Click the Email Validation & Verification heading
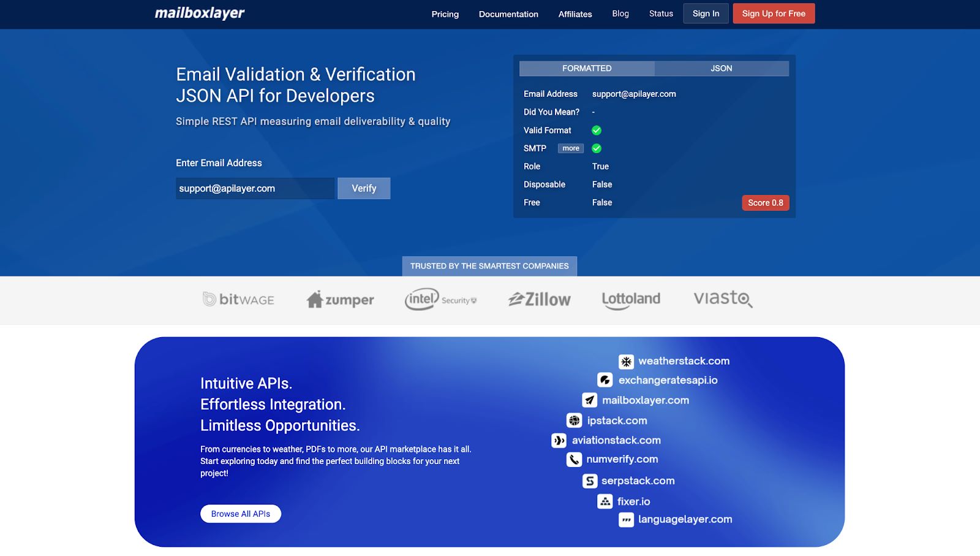This screenshot has height=556, width=980. coord(296,85)
